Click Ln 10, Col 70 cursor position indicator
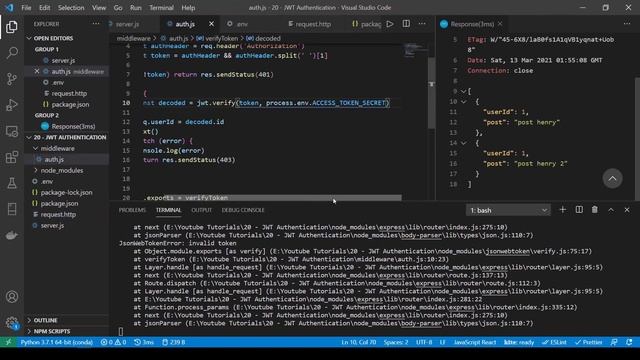 pyautogui.click(x=359, y=342)
